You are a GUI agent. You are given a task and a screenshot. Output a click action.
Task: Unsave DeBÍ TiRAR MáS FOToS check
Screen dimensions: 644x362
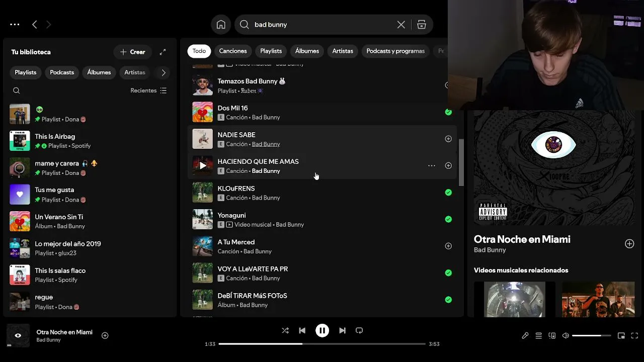(448, 300)
